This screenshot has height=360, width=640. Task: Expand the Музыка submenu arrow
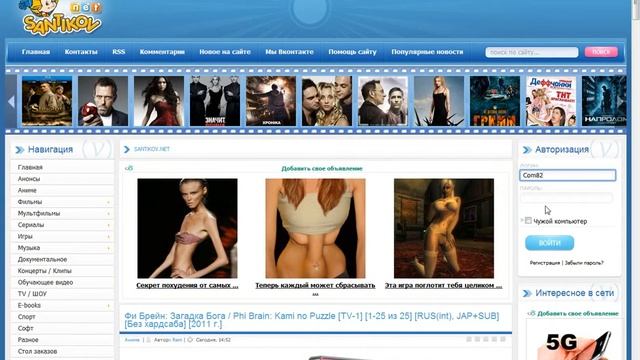pos(109,248)
